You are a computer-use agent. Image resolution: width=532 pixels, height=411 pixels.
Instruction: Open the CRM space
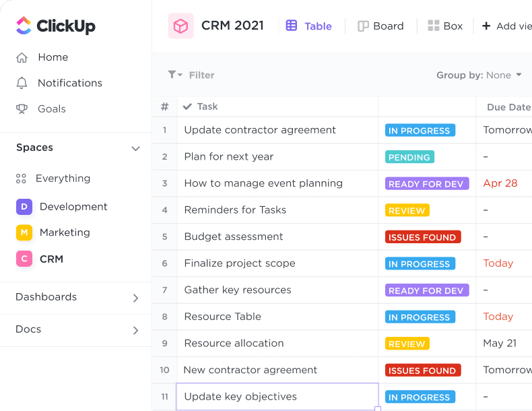[x=51, y=259]
